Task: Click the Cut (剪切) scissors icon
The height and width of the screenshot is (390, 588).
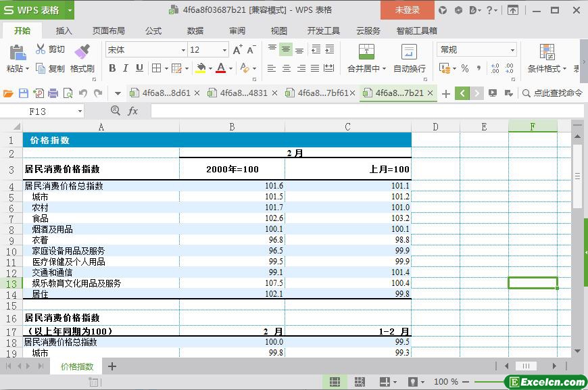Action: (x=41, y=49)
